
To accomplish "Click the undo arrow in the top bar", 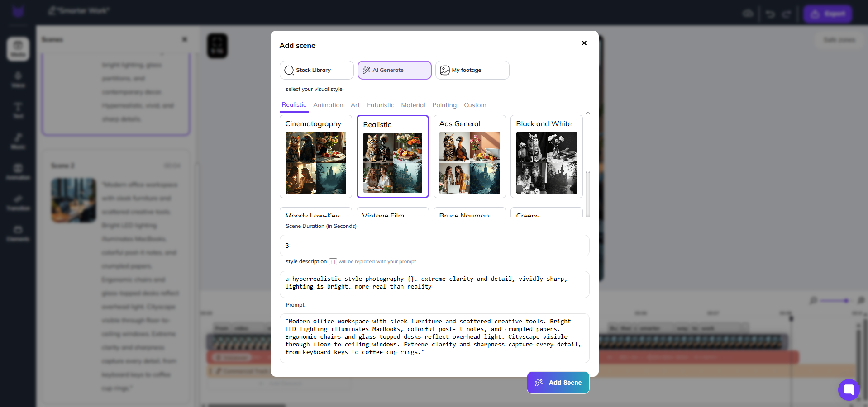I will (770, 14).
